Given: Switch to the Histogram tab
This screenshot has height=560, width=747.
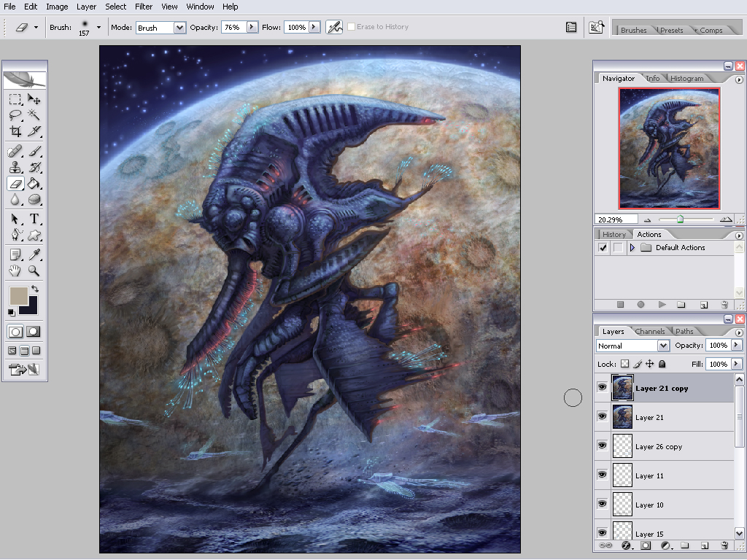Looking at the screenshot, I should [x=686, y=79].
